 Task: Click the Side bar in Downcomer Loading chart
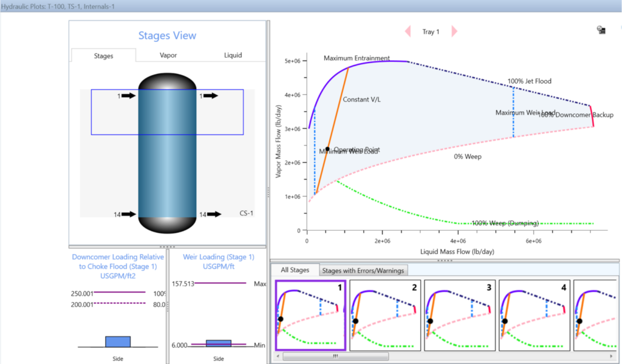pyautogui.click(x=118, y=341)
